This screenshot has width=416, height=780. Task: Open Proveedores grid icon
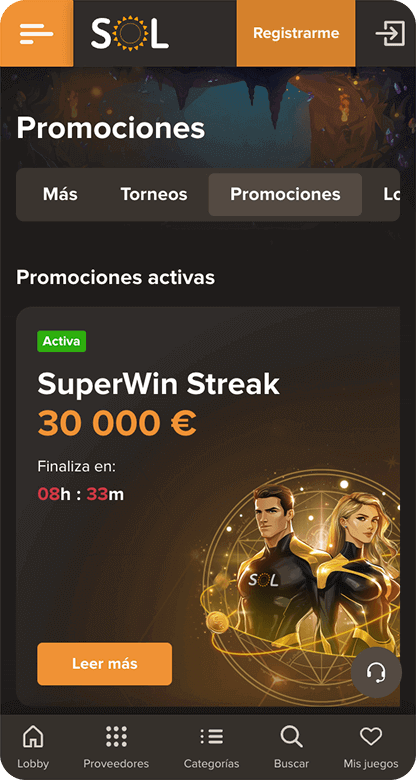pyautogui.click(x=116, y=737)
